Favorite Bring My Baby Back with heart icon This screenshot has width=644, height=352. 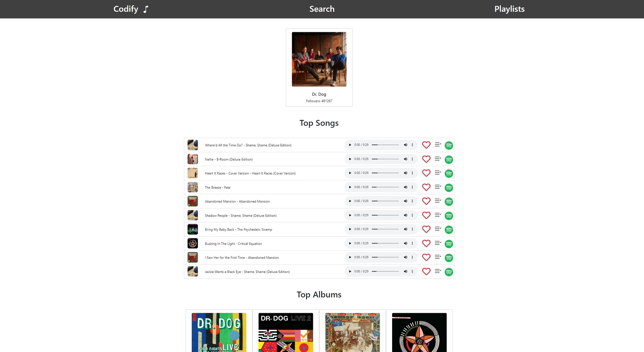click(x=426, y=229)
